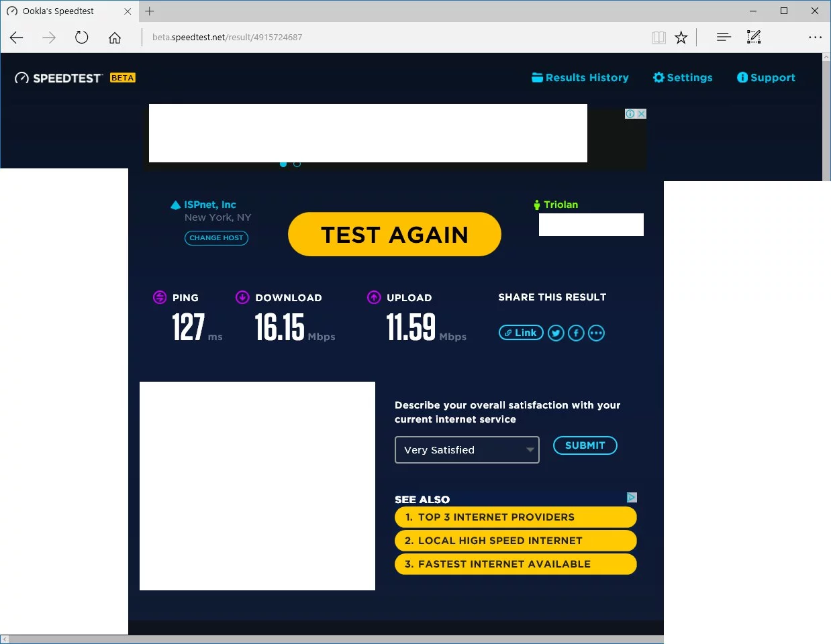Close the Ookla's Speedtest tab
831x644 pixels.
[x=128, y=11]
